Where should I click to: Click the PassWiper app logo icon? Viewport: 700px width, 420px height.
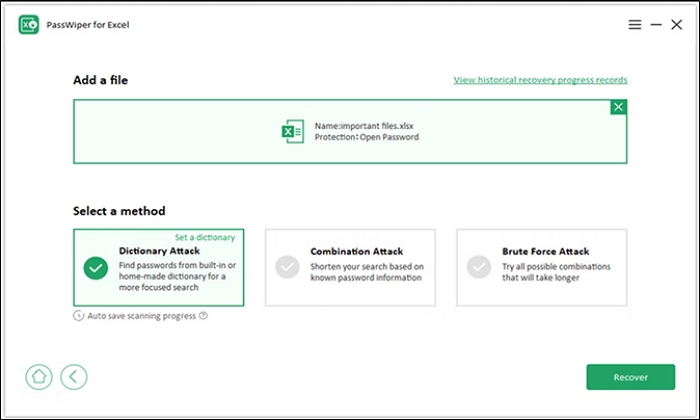(x=28, y=24)
